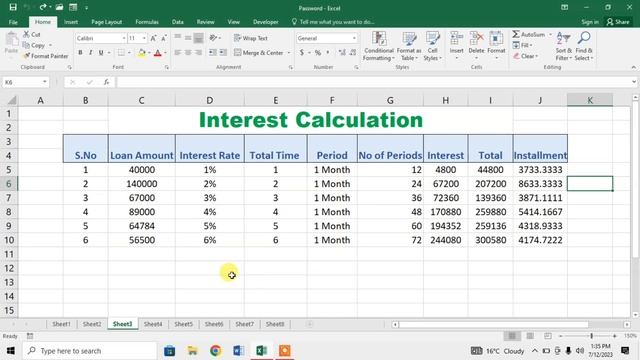Switch to the Formulas ribbon tab
Image resolution: width=640 pixels, height=360 pixels.
coord(147,22)
